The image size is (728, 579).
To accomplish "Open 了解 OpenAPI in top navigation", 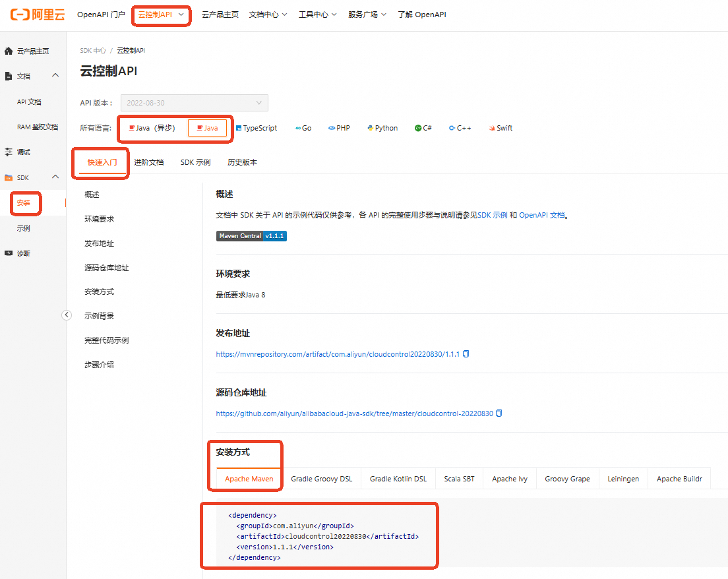I will point(421,15).
